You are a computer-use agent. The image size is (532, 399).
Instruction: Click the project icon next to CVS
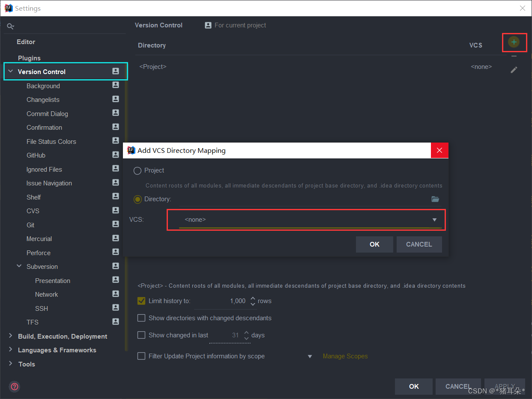click(116, 210)
